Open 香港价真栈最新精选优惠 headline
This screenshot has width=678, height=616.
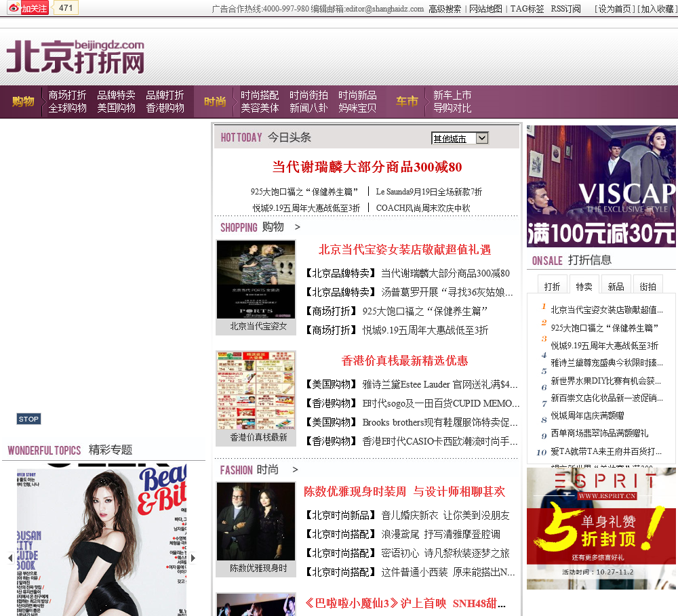(405, 361)
